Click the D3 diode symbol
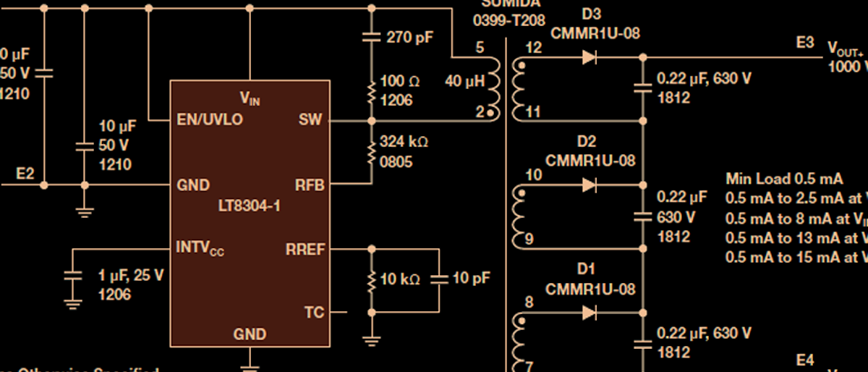Screen dimensions: 868x372 pos(590,56)
